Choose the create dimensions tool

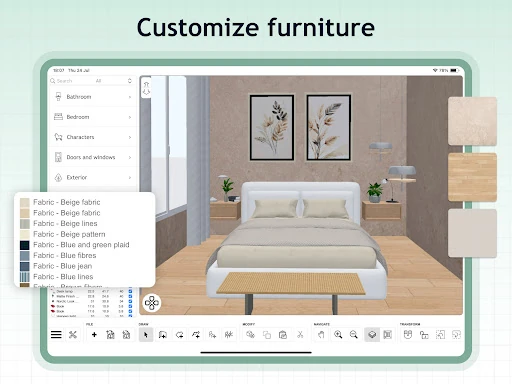coord(229,335)
